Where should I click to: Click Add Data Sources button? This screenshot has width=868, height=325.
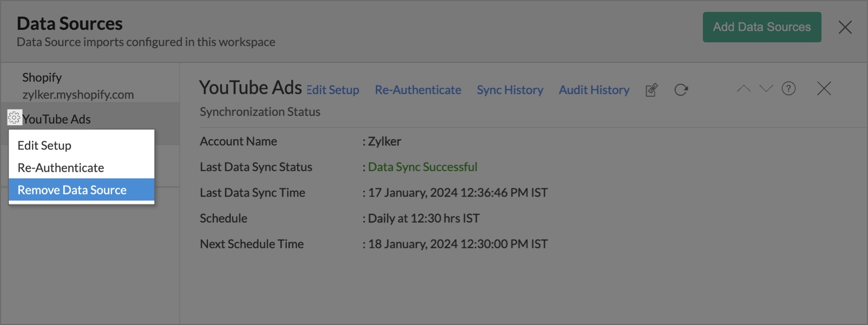coord(762,27)
